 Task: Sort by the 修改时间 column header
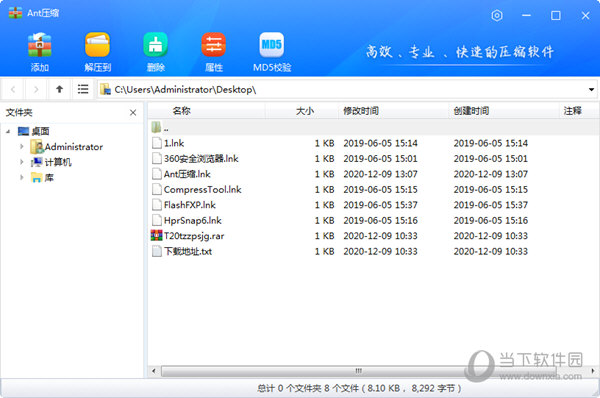[x=361, y=111]
